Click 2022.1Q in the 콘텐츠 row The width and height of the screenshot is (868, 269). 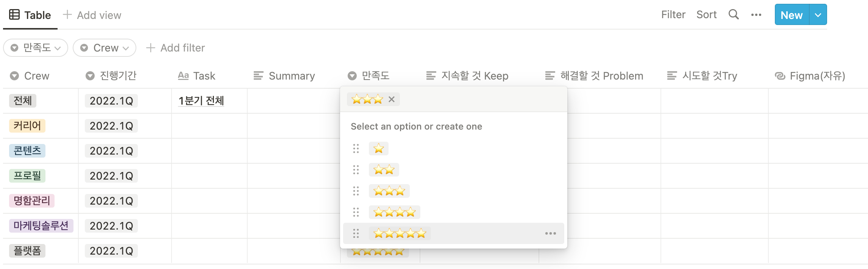click(x=111, y=151)
